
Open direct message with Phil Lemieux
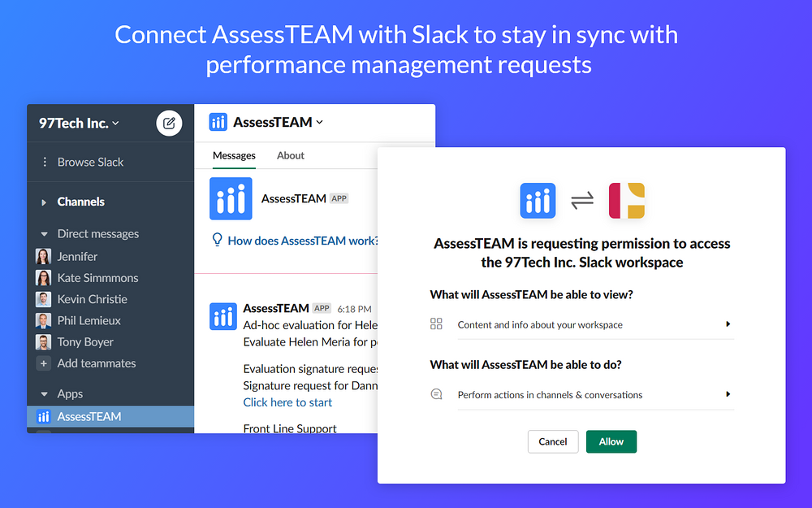[x=89, y=320]
